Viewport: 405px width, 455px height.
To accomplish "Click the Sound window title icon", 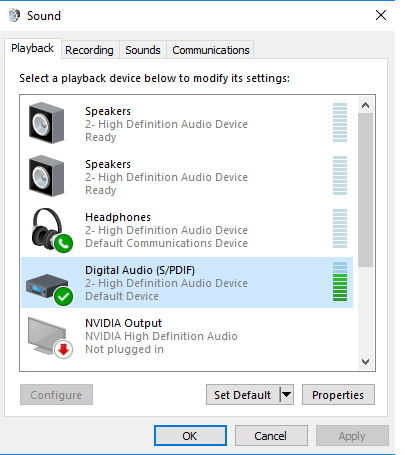I will [14, 16].
